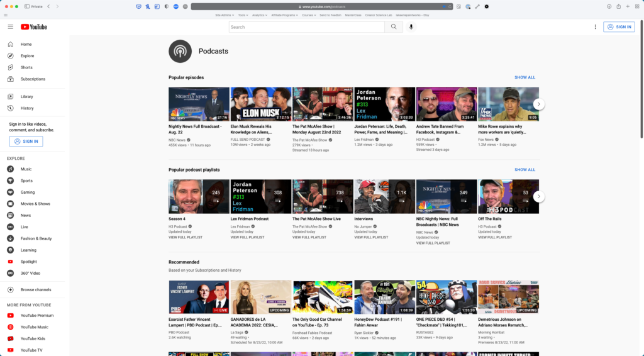Click Browse channels plus icon
The width and height of the screenshot is (644, 356).
(x=11, y=289)
